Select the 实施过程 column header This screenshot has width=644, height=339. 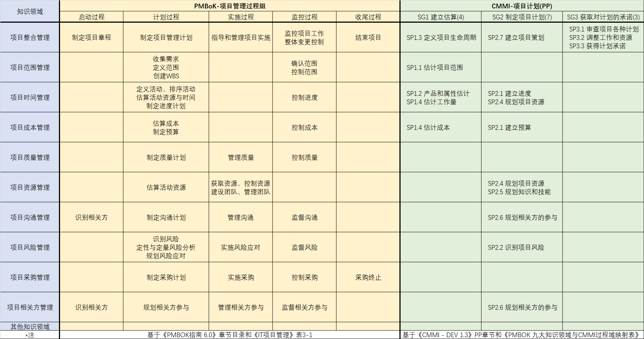(x=241, y=17)
